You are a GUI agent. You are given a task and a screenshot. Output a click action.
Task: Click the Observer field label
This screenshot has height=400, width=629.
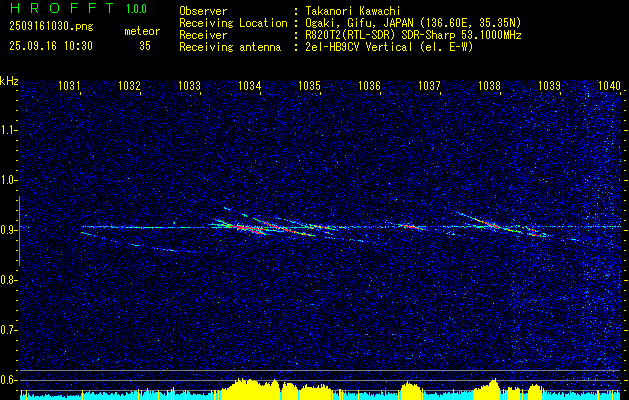point(203,11)
